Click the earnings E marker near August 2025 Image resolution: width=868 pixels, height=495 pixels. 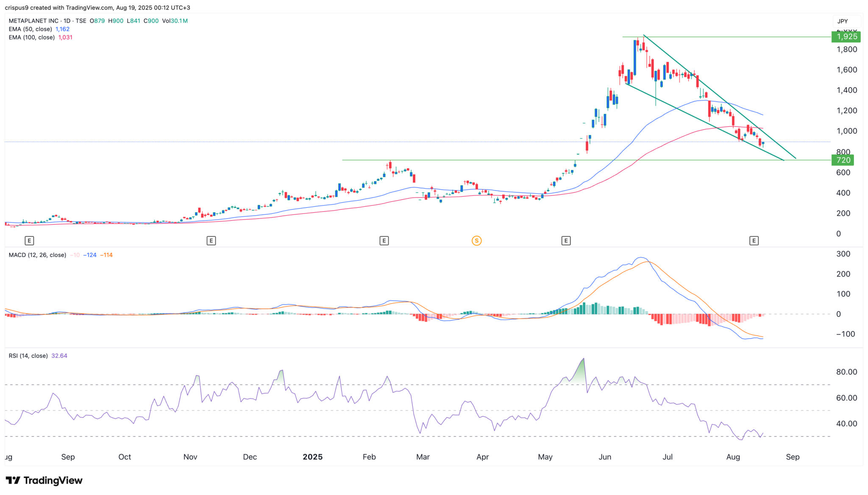click(x=754, y=241)
